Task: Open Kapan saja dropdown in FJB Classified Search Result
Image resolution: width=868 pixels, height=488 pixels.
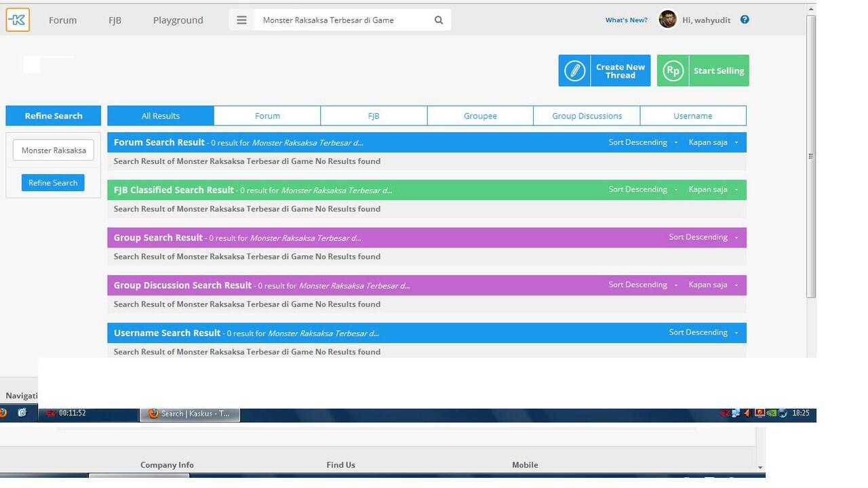Action: coord(713,189)
